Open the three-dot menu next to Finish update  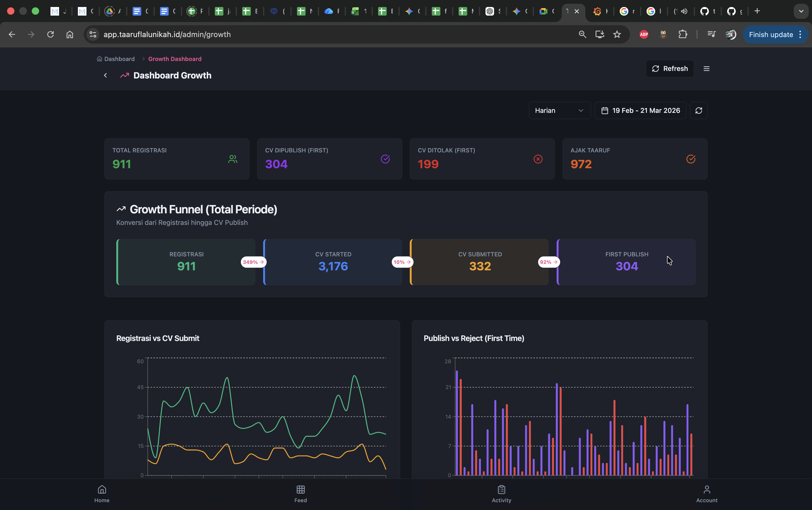click(x=800, y=34)
